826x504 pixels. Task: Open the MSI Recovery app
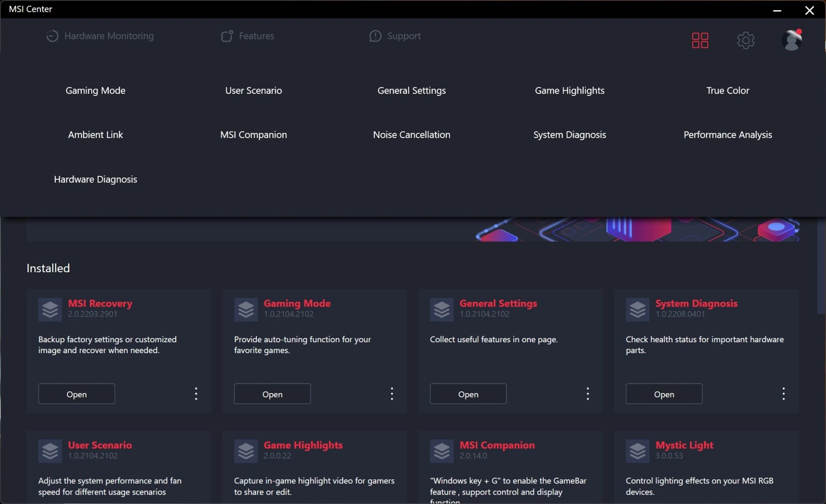tap(77, 394)
